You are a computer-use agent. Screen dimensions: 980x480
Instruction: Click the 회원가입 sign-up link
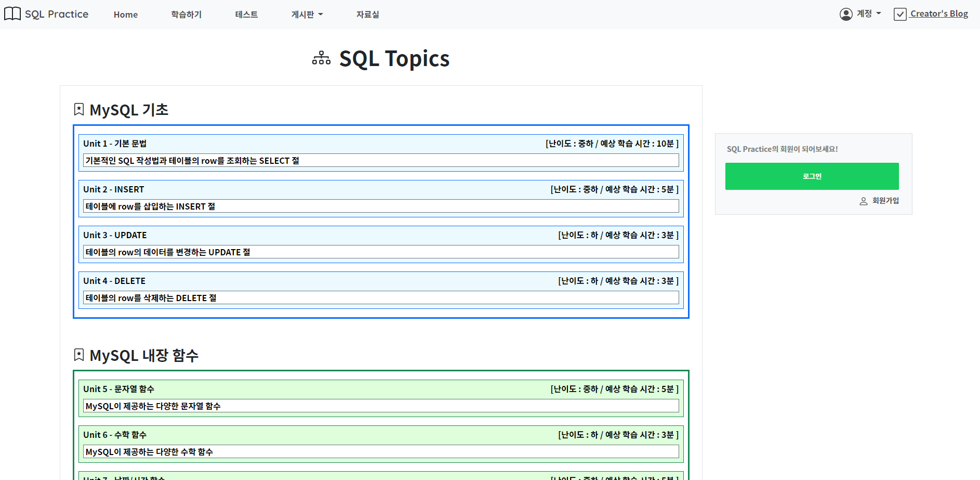click(885, 201)
